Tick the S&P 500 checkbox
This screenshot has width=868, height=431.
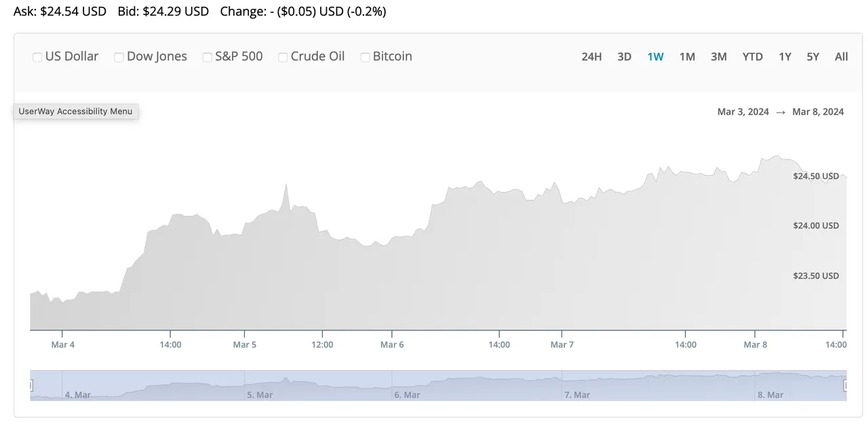(208, 57)
